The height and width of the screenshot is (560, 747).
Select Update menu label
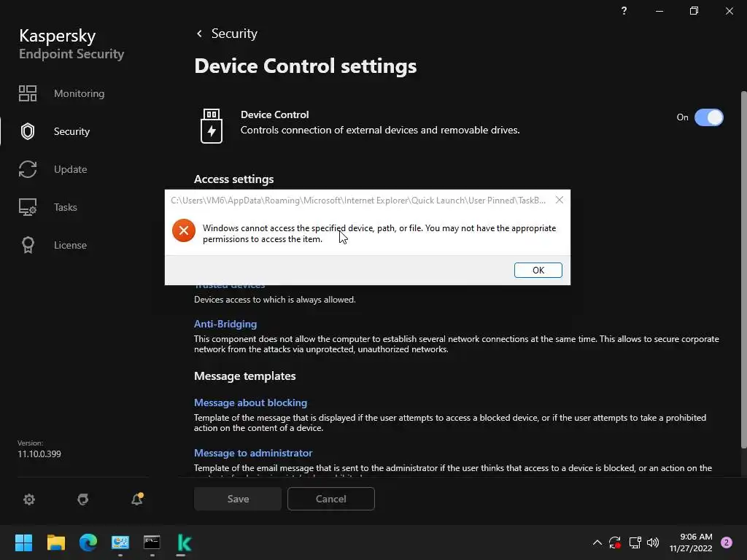tap(71, 169)
